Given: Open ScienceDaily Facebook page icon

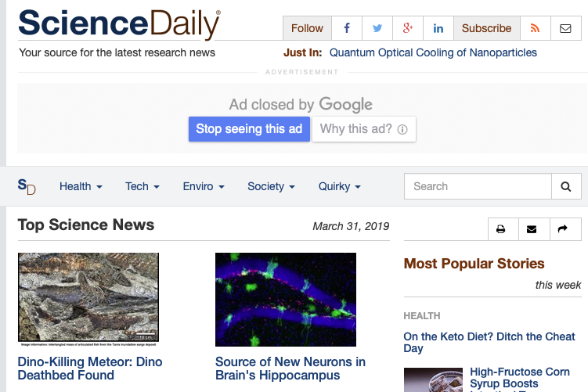Looking at the screenshot, I should pyautogui.click(x=346, y=28).
